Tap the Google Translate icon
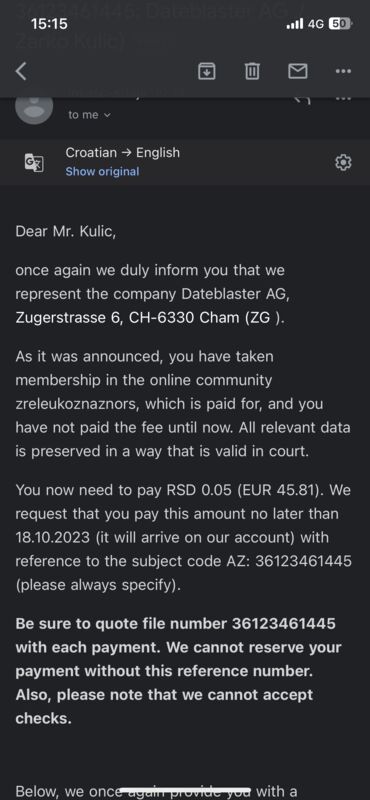Screen dimensions: 370x800 point(34,163)
